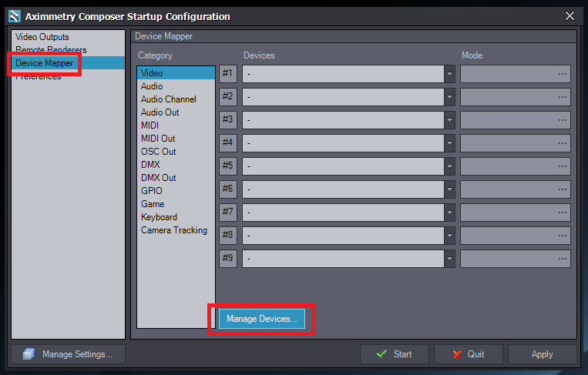Select Video Outputs in left panel
The height and width of the screenshot is (375, 588).
(x=69, y=37)
